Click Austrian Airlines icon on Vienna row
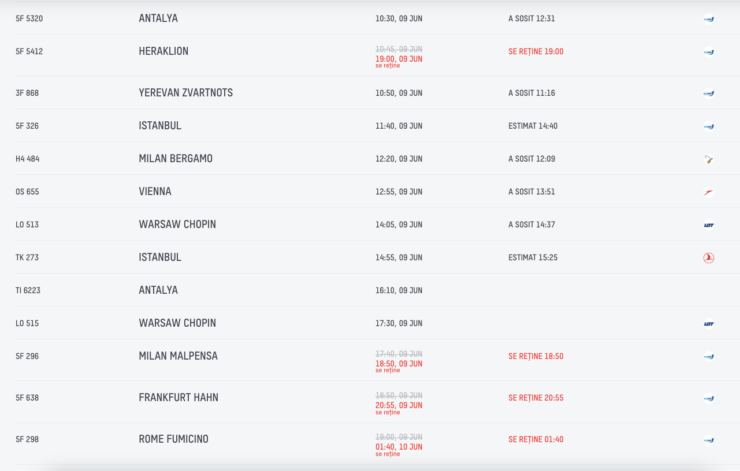This screenshot has width=740, height=471. point(708,192)
